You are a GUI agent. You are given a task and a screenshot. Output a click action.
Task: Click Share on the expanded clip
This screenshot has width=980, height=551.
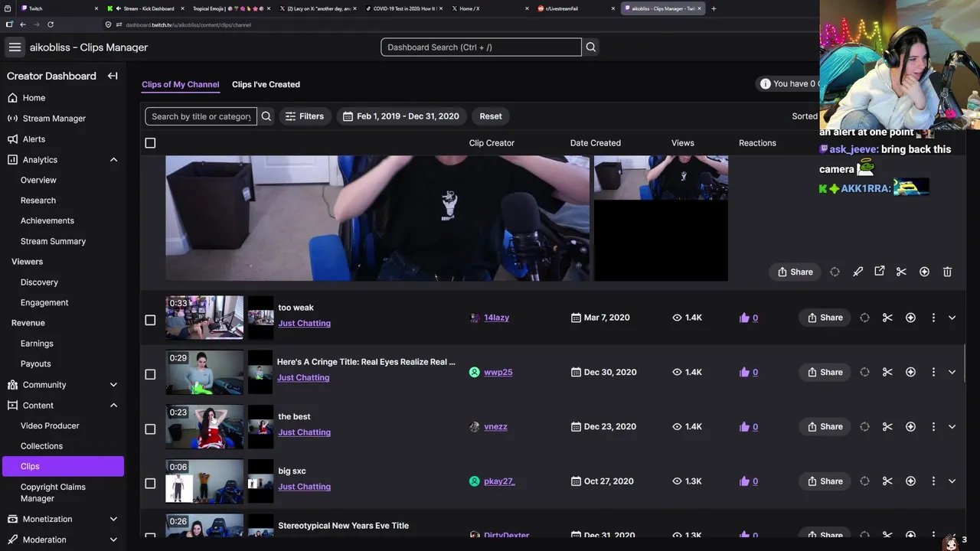795,272
